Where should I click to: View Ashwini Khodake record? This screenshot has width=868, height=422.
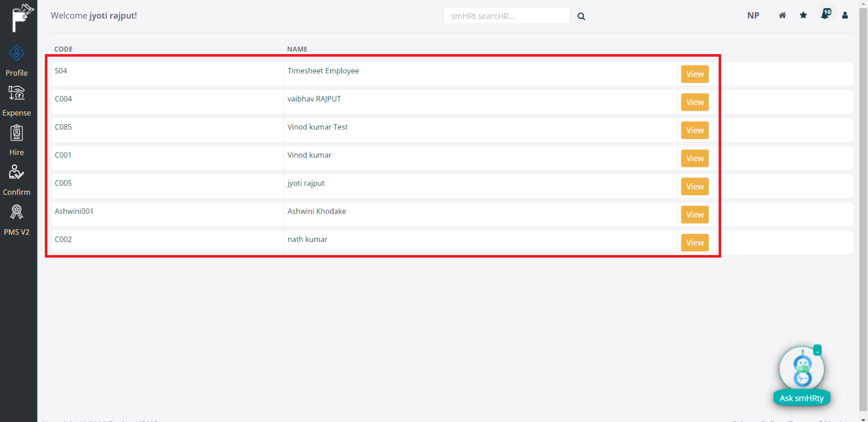pyautogui.click(x=694, y=214)
